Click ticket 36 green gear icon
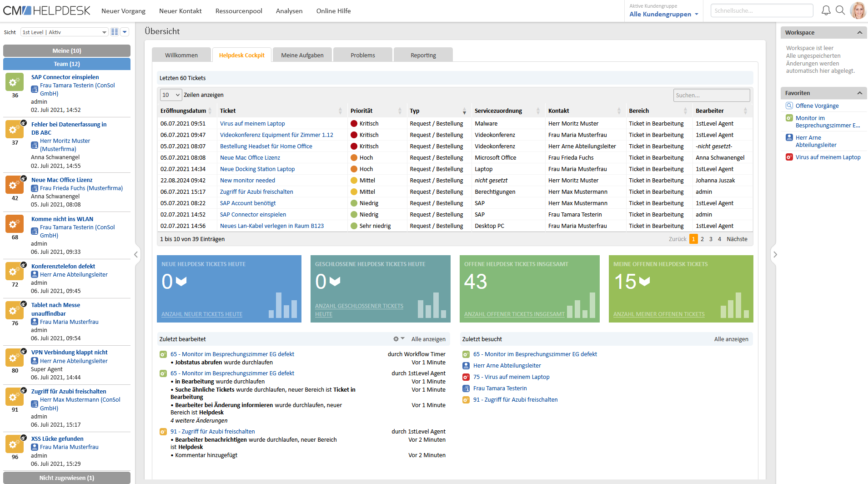 [15, 82]
